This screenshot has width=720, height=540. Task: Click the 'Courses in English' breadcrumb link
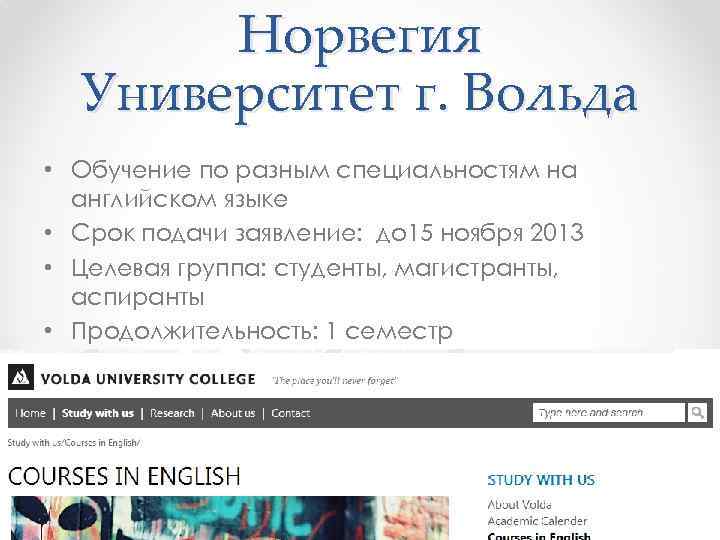pos(101,443)
